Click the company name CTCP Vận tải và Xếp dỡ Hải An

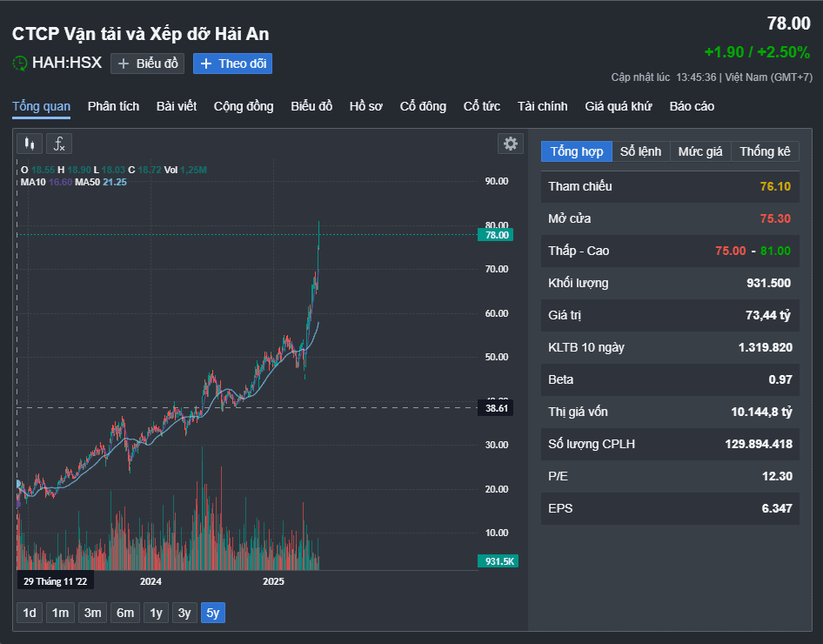(x=141, y=34)
